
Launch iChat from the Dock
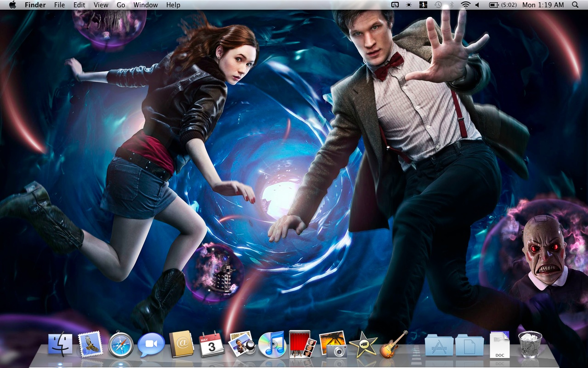point(151,345)
